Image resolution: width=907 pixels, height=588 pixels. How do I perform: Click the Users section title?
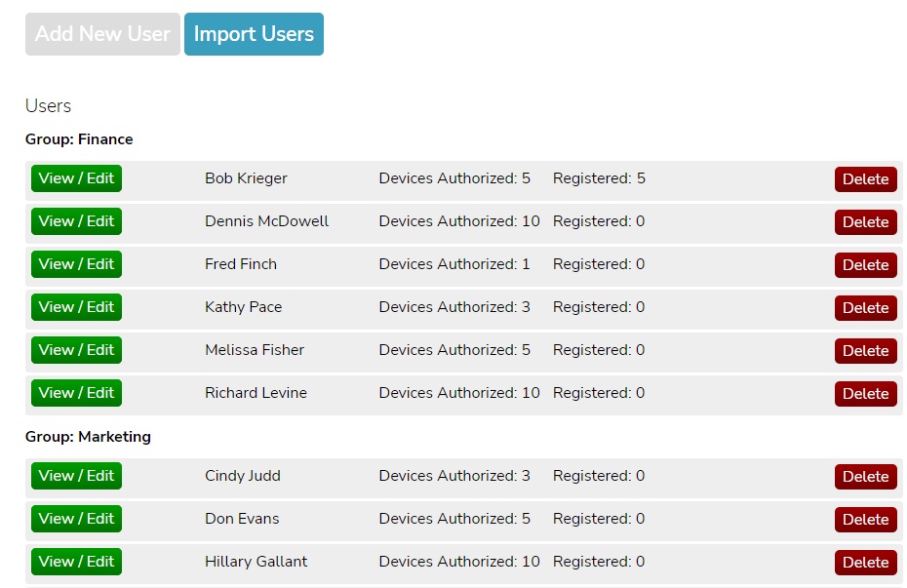pos(48,106)
